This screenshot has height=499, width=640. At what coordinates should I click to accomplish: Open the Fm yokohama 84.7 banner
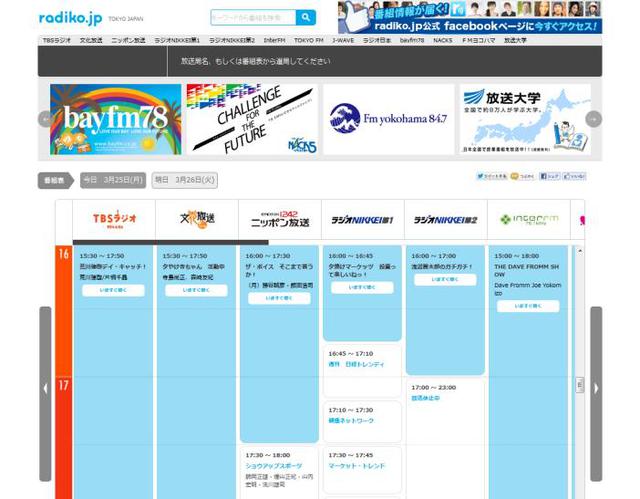coord(389,120)
